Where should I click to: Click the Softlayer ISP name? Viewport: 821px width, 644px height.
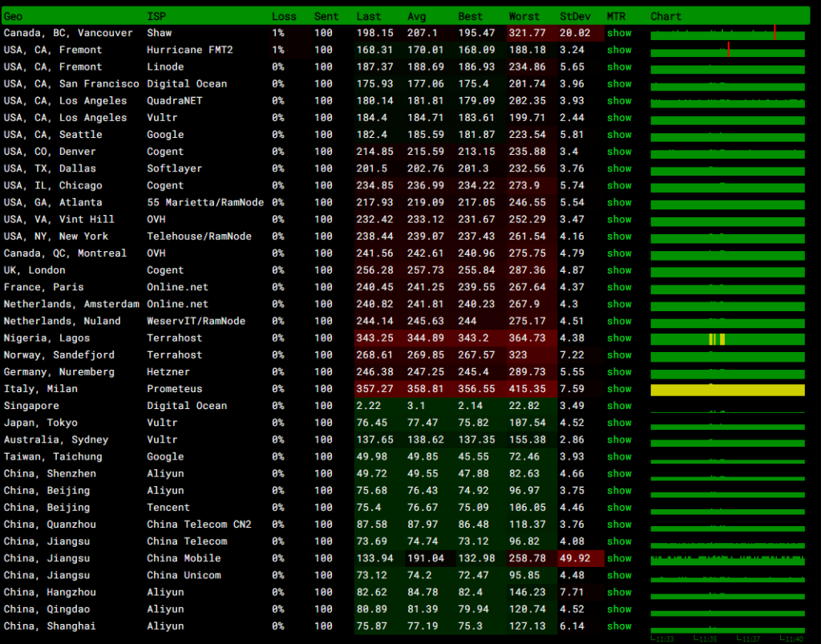[174, 168]
